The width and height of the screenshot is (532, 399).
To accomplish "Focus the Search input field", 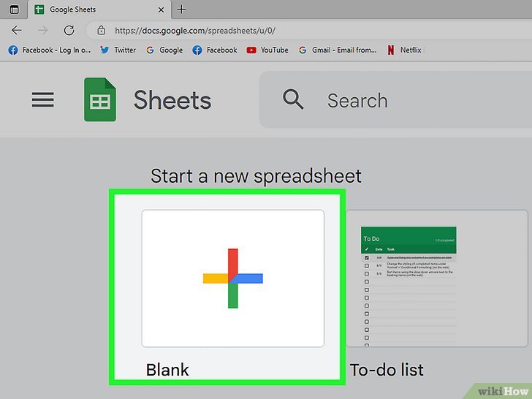I will tap(395, 99).
